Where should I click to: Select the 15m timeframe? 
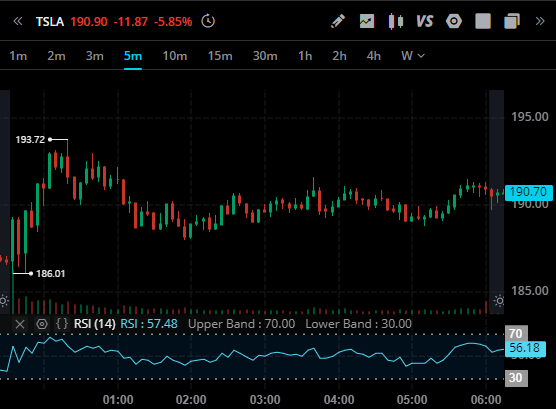pos(220,56)
